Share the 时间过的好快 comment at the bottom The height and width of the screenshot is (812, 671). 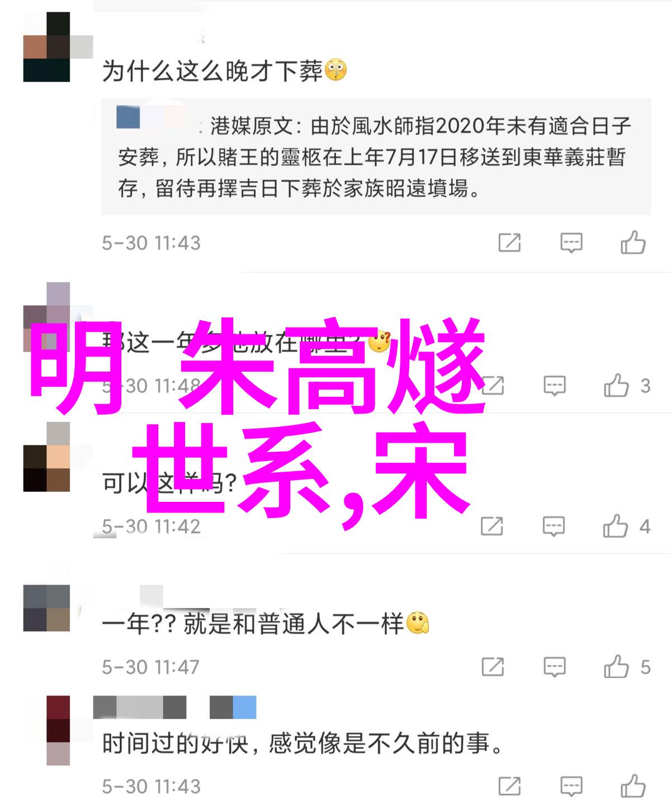(509, 786)
